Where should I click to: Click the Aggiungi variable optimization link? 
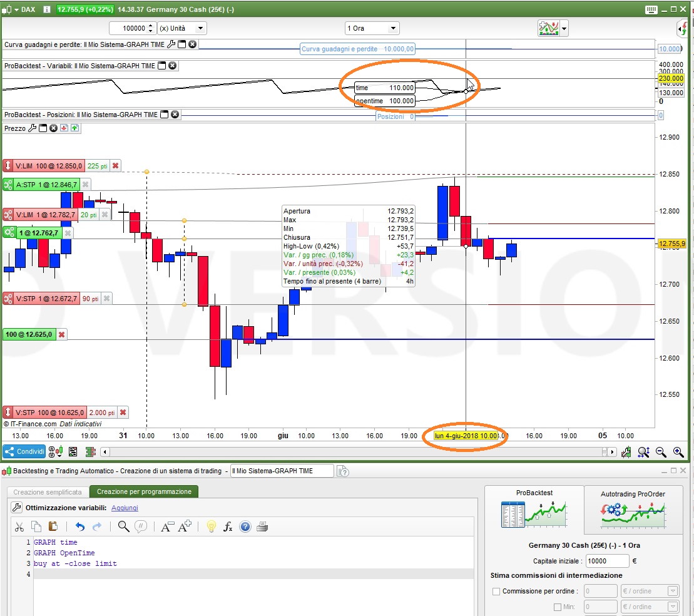[x=125, y=508]
